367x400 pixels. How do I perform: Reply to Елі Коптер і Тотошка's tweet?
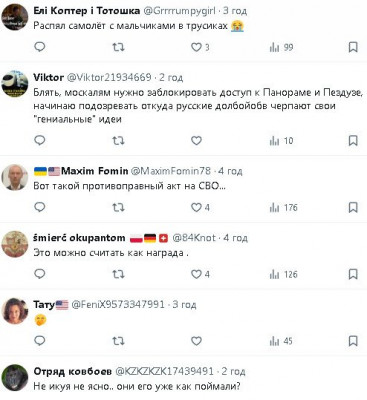click(x=40, y=47)
